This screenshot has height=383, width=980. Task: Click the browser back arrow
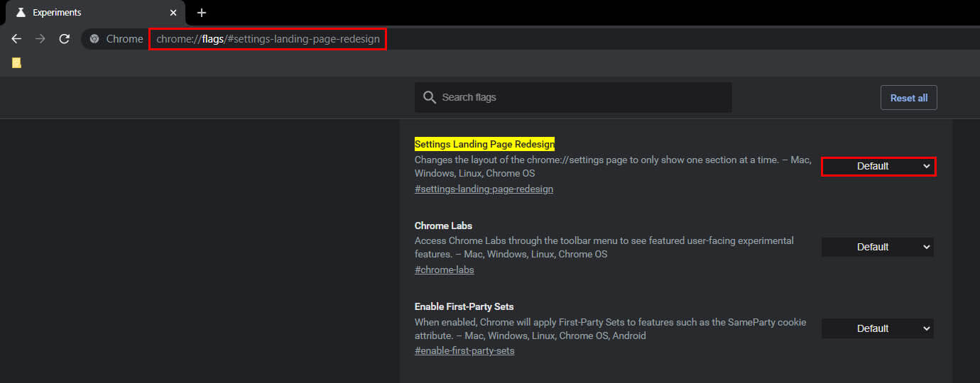16,39
